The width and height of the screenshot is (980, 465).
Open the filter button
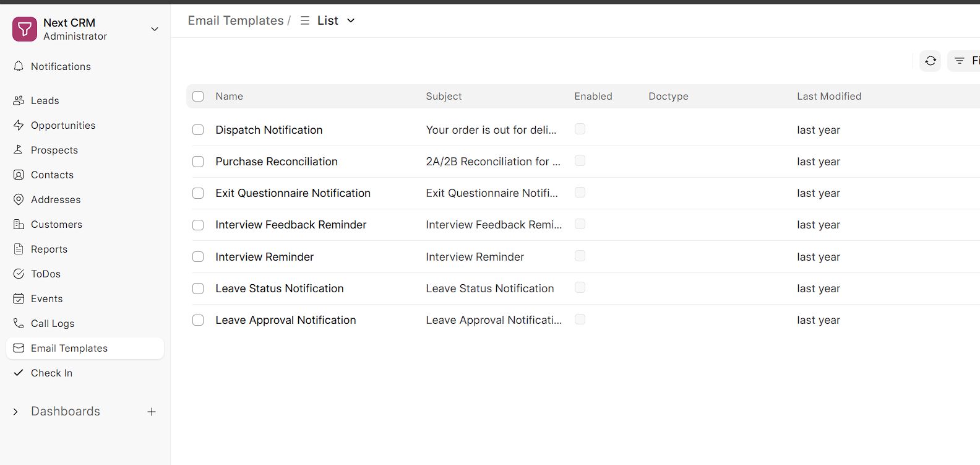[964, 61]
